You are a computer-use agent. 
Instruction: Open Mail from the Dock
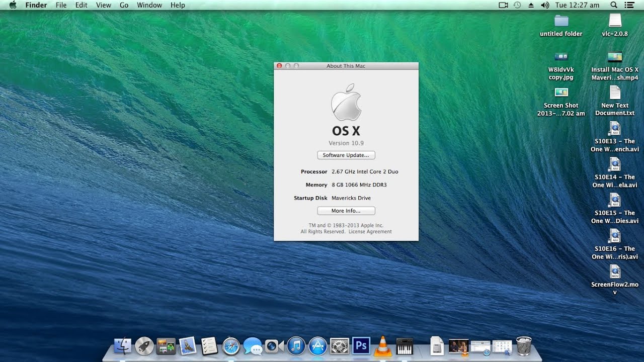tap(187, 346)
